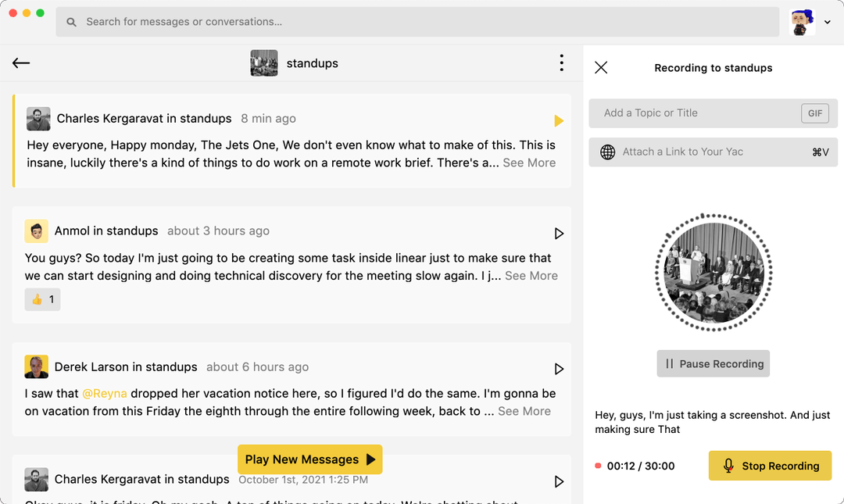Click the standups channel thumbnail in header
This screenshot has height=504, width=844.
pos(264,63)
